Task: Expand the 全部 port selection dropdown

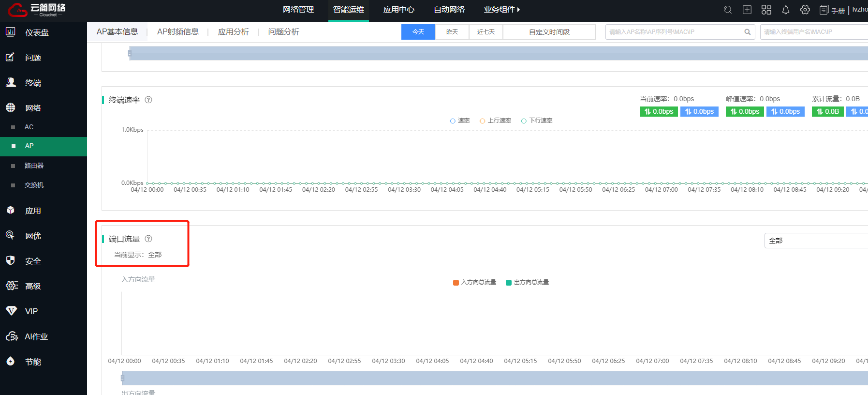Action: point(815,241)
